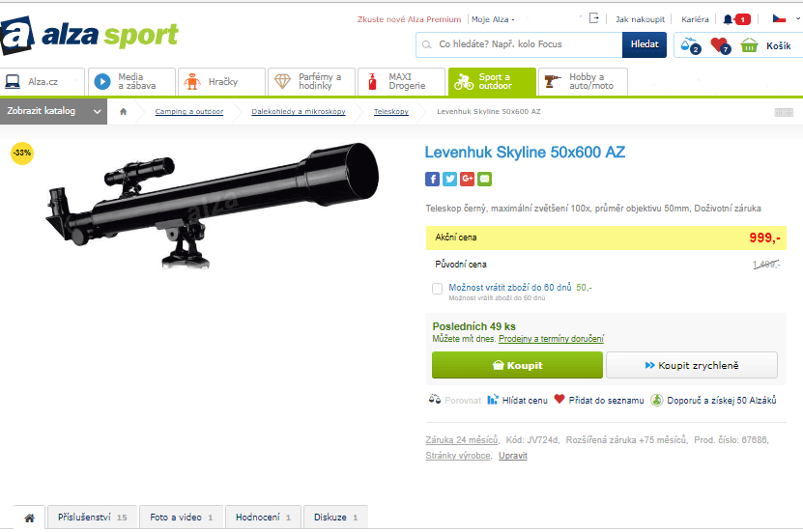Viewport: 803px width, 532px height.
Task: Open favorites heart icon in header
Action: click(720, 45)
